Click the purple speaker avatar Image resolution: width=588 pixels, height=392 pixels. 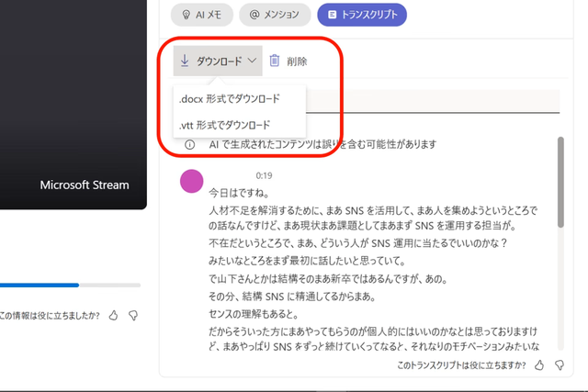192,181
